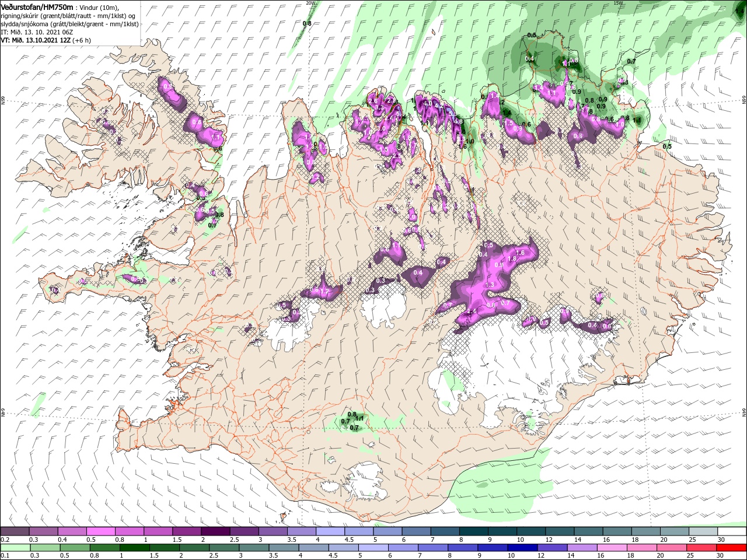The image size is (747, 560).
Task: Pick the light violet 14 rain legend swatch
Action: tap(582, 548)
